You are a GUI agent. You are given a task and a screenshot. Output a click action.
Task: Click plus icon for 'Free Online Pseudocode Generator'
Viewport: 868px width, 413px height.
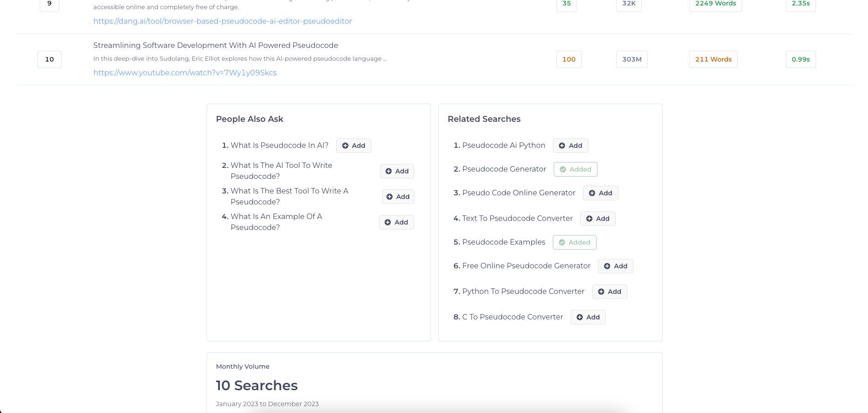tap(607, 266)
